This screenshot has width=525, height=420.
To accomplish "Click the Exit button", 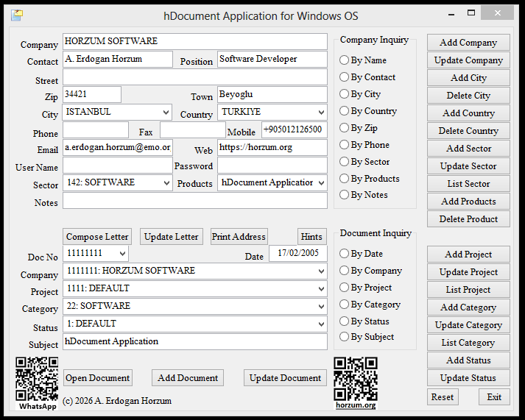I will click(x=494, y=397).
